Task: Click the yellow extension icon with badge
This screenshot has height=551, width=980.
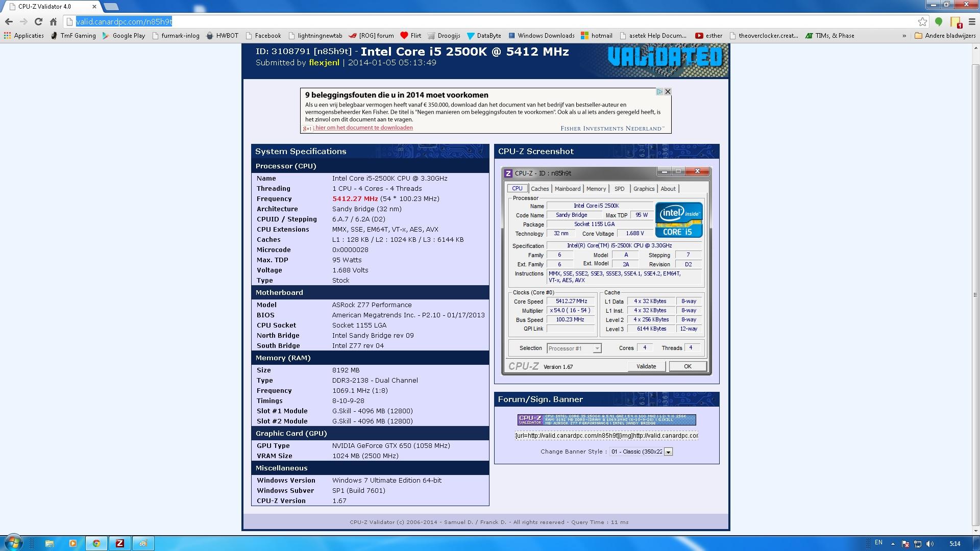Action: (955, 22)
